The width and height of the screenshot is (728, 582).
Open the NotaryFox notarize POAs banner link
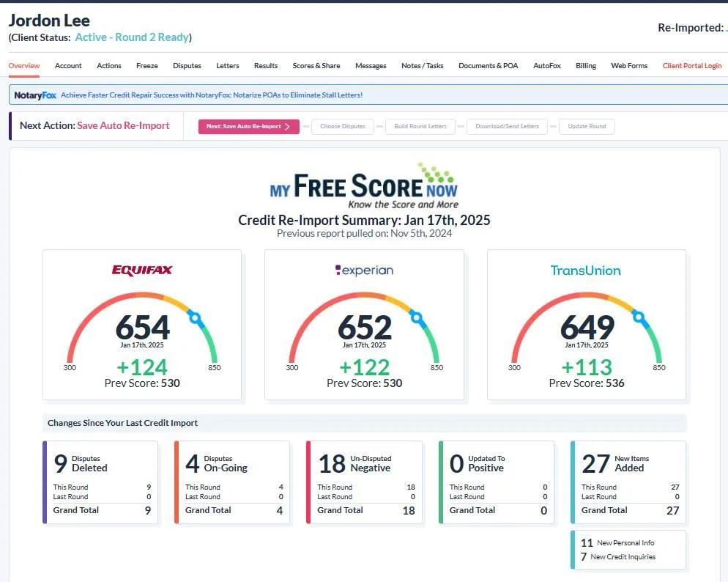pos(212,95)
